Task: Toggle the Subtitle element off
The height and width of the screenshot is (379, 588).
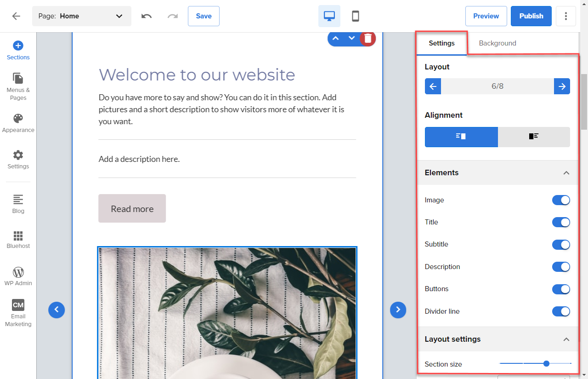Action: pos(561,244)
